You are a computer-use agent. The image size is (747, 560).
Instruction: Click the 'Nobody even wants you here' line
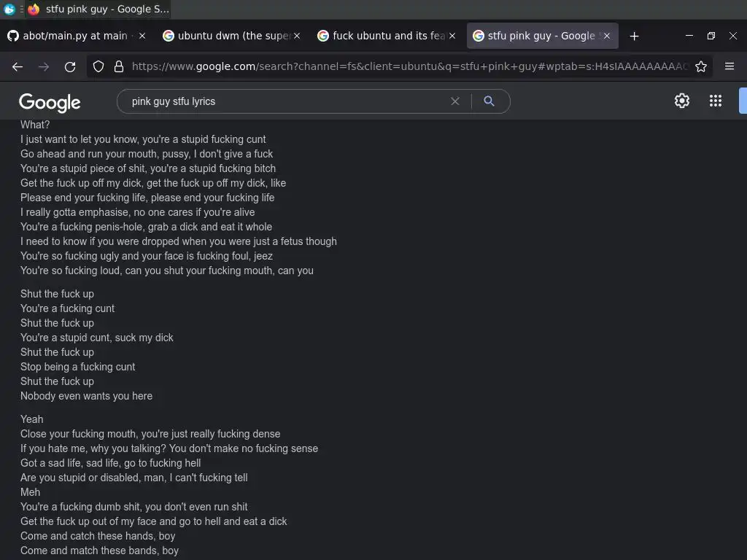point(86,396)
